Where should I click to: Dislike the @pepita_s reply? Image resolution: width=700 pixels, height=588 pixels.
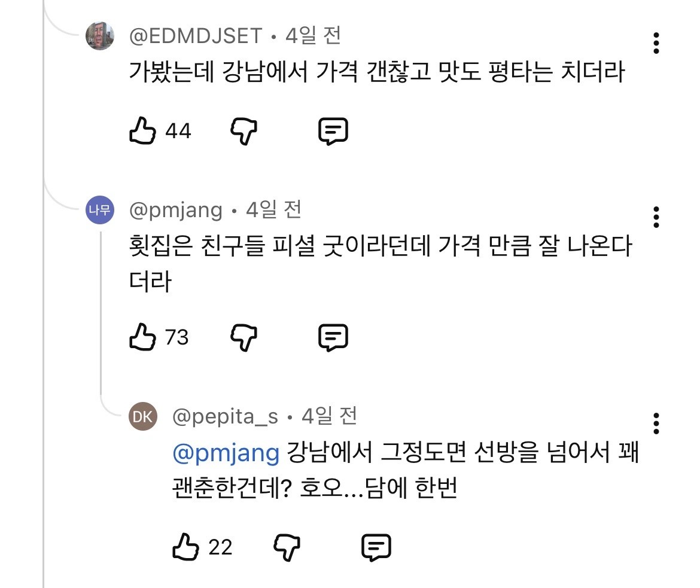tap(287, 547)
